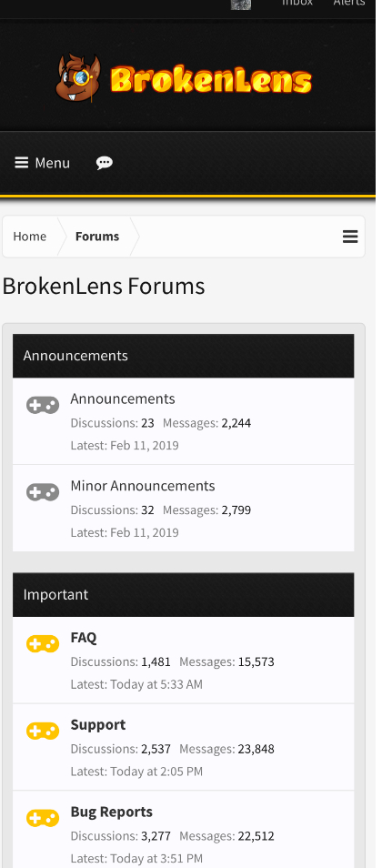Image resolution: width=382 pixels, height=868 pixels.
Task: Open the Minor Announcements forum link
Action: (142, 486)
